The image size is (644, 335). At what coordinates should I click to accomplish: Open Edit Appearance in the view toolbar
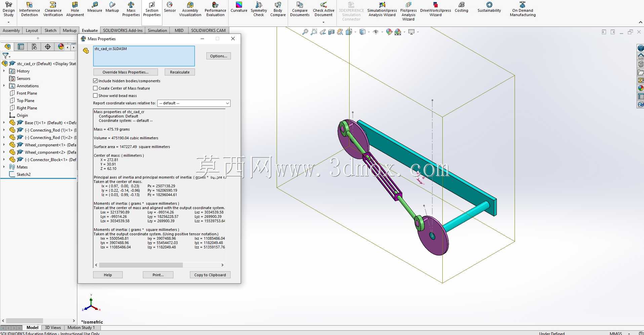(389, 32)
